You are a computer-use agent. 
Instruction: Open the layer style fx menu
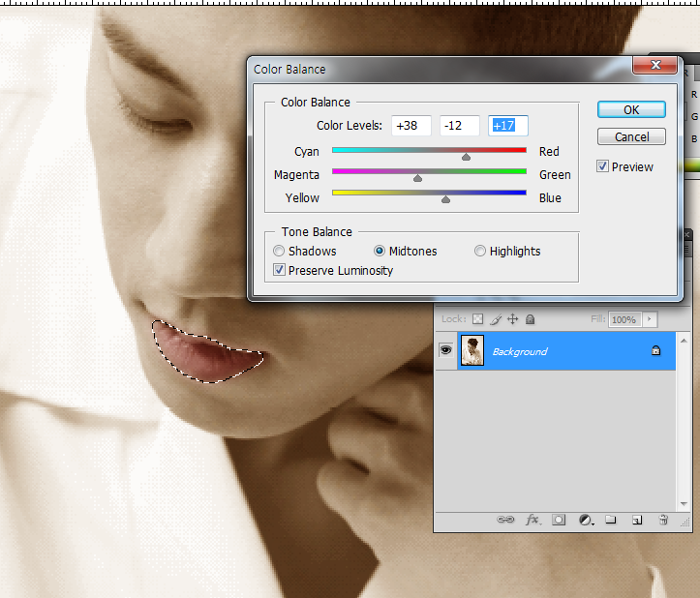pyautogui.click(x=533, y=520)
